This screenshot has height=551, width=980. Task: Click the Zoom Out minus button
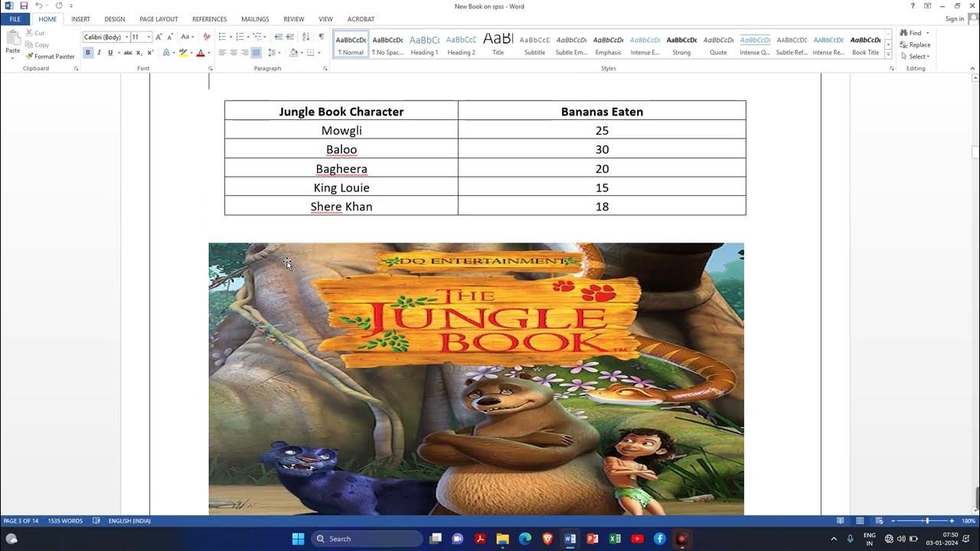click(x=893, y=521)
